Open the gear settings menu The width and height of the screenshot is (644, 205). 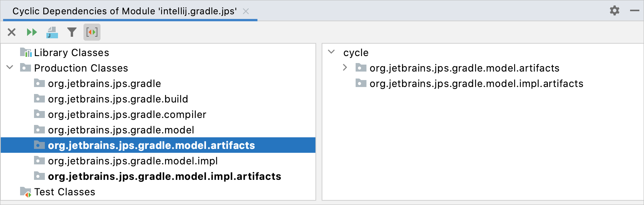click(x=615, y=10)
